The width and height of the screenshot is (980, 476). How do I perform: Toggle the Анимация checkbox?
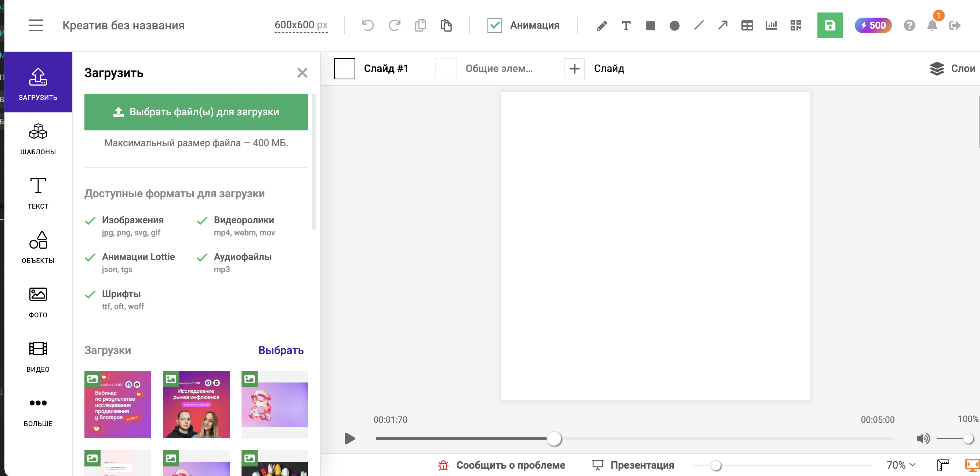pos(494,25)
